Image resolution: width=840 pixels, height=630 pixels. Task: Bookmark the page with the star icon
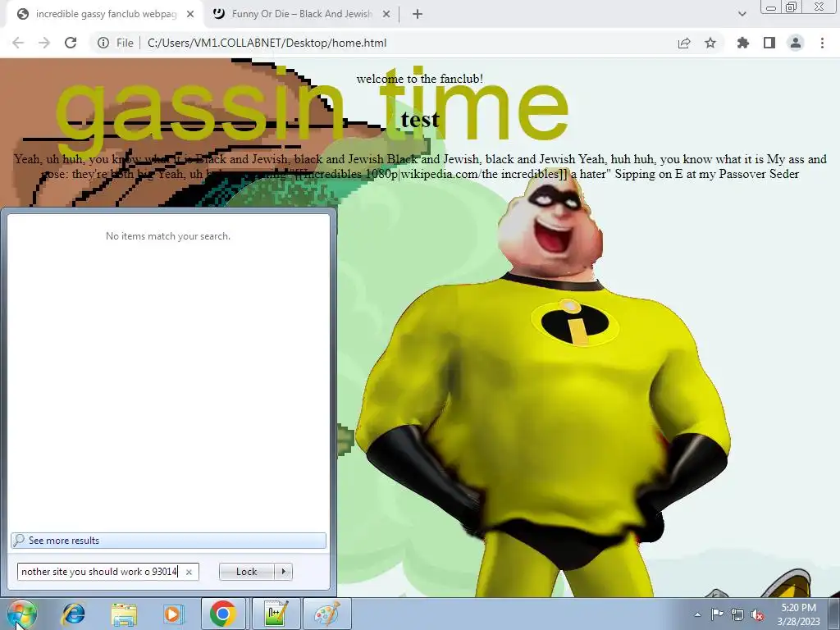coord(710,43)
